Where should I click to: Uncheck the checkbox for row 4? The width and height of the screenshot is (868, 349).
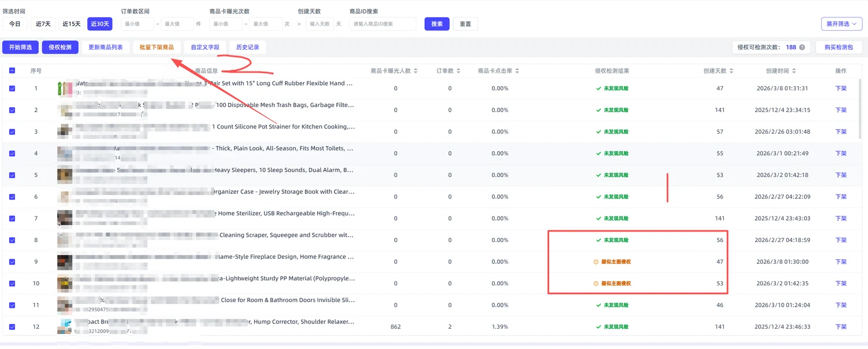point(12,153)
